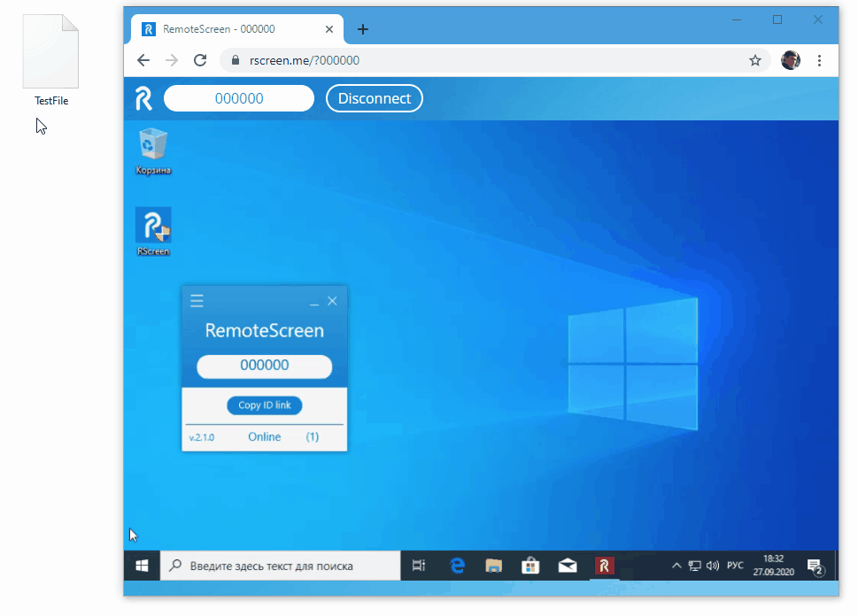
Task: Click the Disconnect button
Action: [374, 97]
